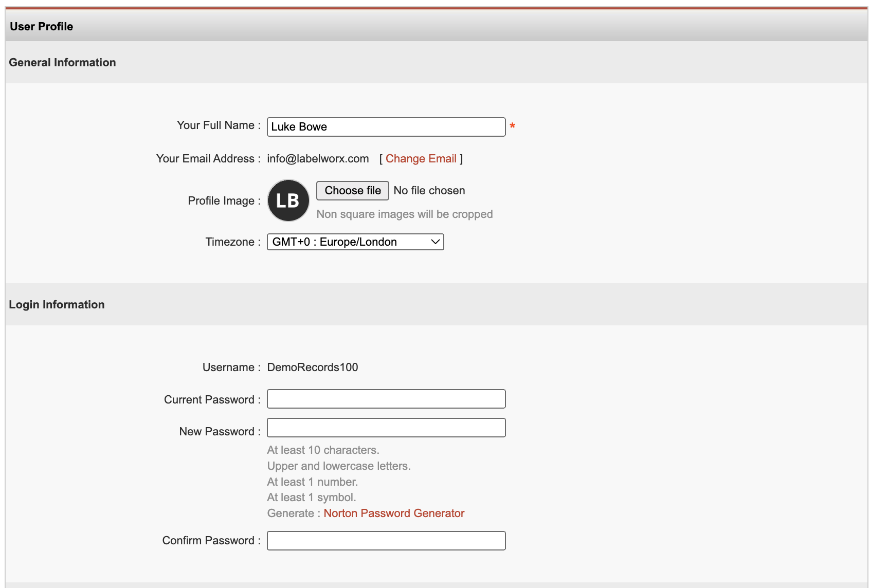870x588 pixels.
Task: Click the New Password input box
Action: tap(386, 427)
